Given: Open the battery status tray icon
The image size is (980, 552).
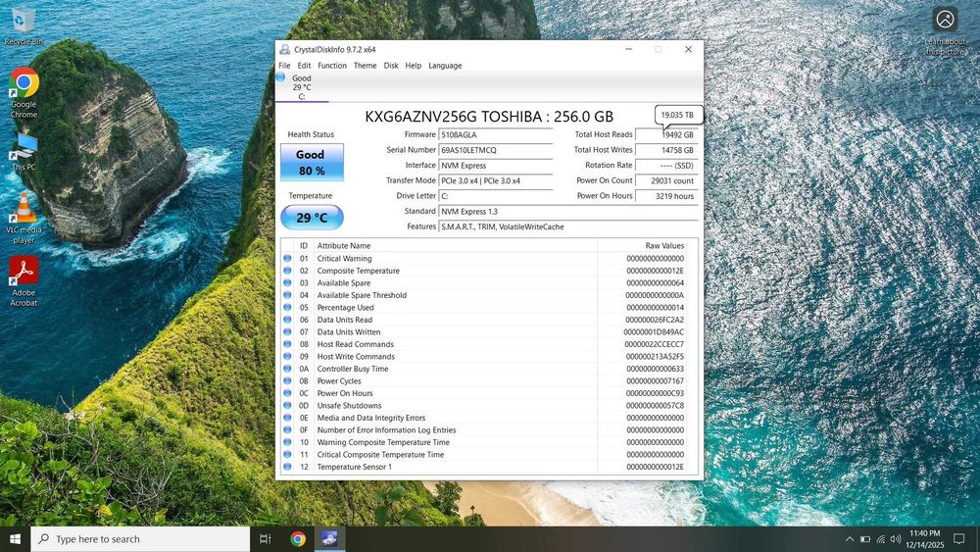Looking at the screenshot, I should 865,539.
